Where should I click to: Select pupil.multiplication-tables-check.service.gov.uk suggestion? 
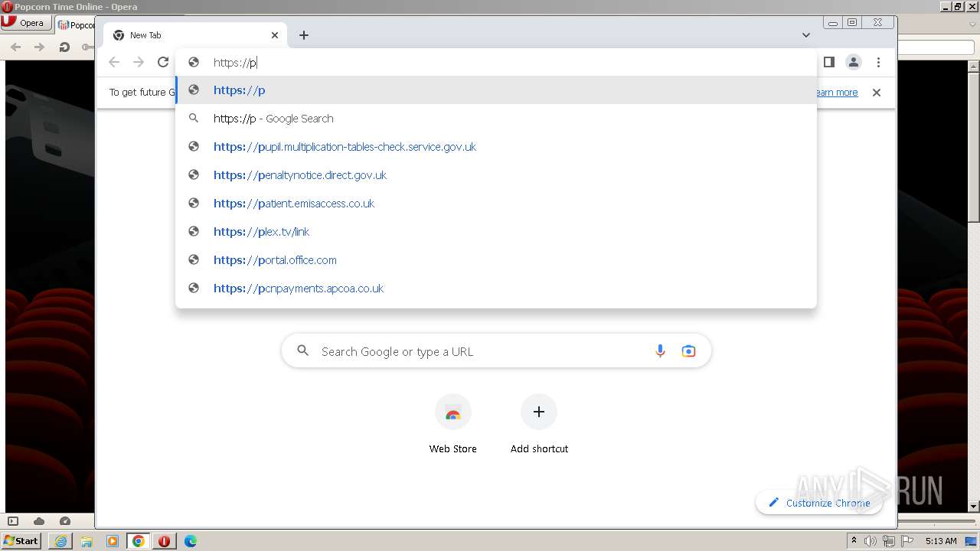click(496, 147)
